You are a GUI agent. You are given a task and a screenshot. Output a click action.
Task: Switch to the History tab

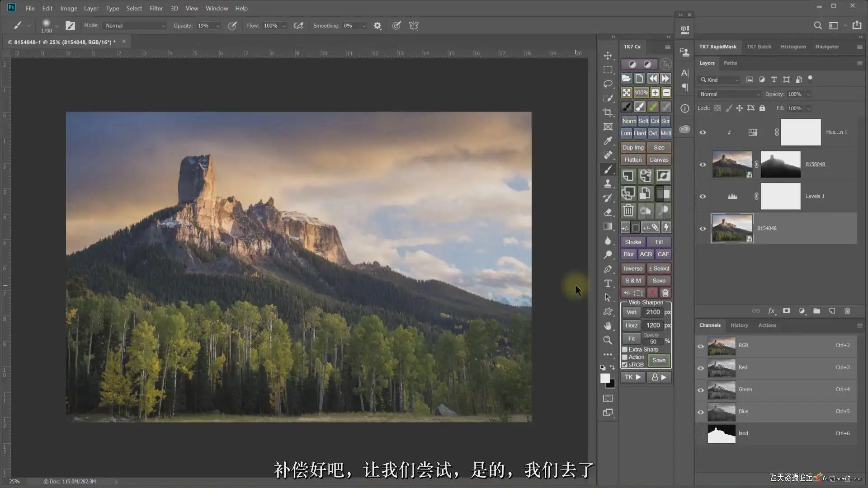(739, 325)
